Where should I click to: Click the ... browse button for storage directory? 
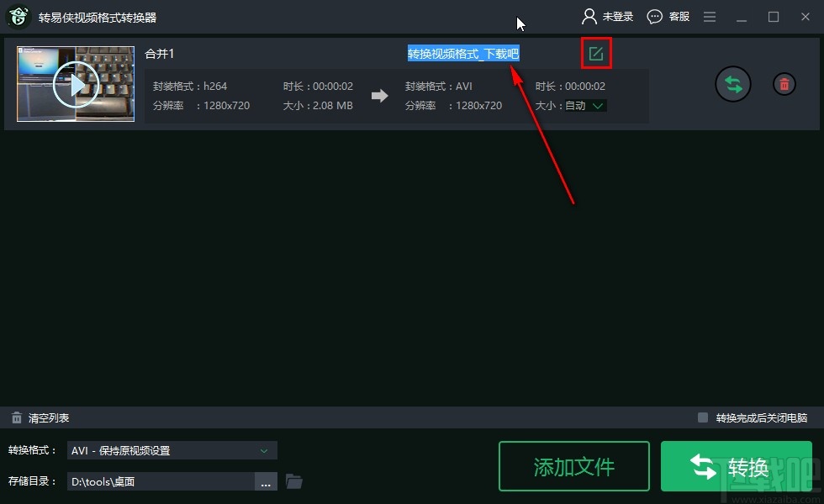(266, 480)
